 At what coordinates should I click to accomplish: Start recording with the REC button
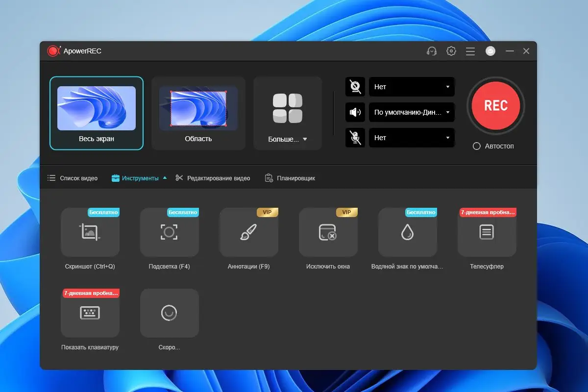click(x=496, y=105)
